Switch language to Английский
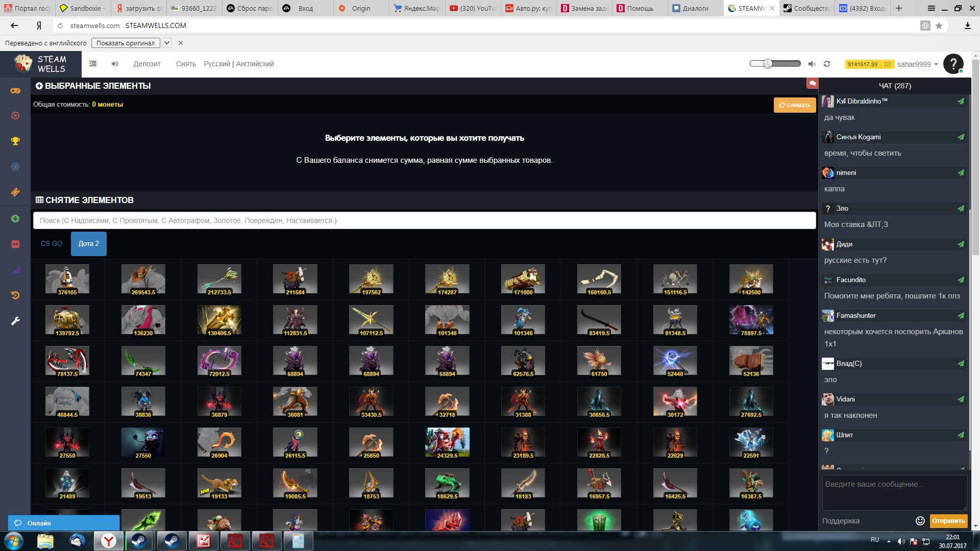 pos(255,64)
